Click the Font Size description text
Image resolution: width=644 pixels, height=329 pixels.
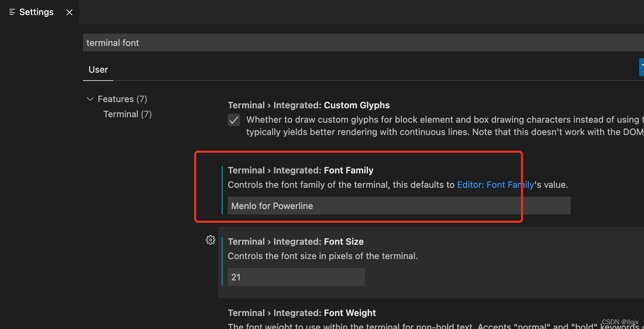pos(322,256)
